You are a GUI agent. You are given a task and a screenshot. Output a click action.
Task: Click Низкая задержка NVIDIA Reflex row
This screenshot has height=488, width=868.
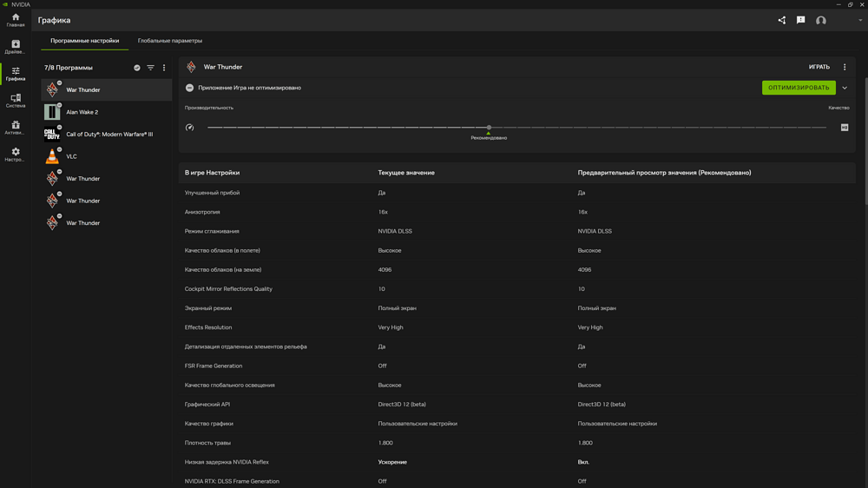coord(517,462)
